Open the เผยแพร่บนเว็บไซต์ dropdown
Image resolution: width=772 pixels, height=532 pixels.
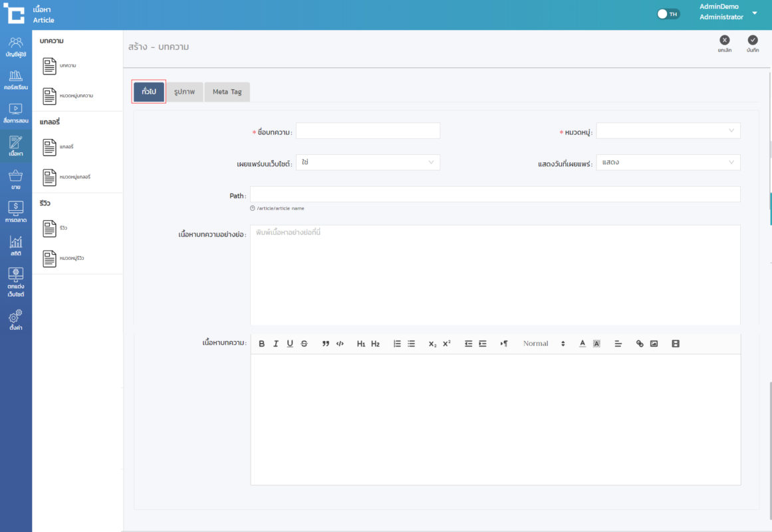pyautogui.click(x=368, y=162)
